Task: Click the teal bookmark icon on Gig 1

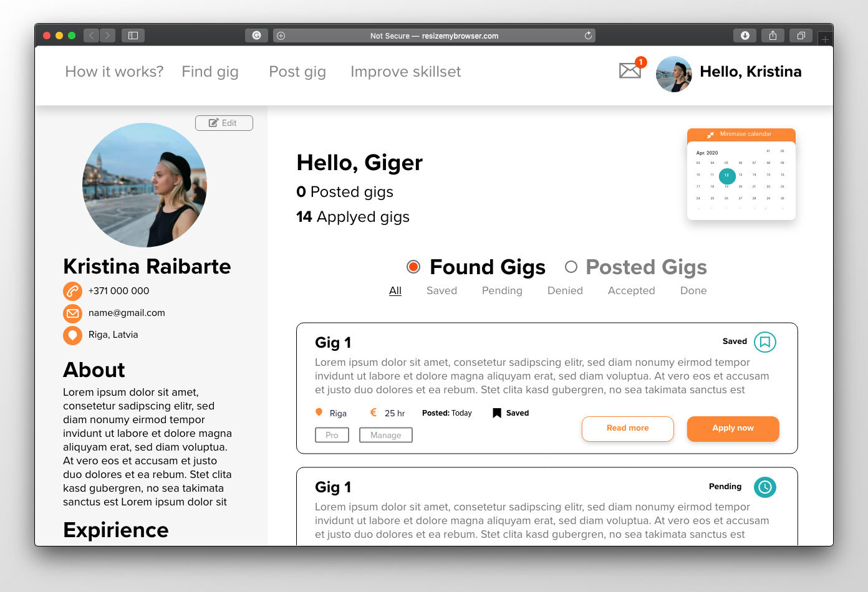Action: (x=765, y=342)
